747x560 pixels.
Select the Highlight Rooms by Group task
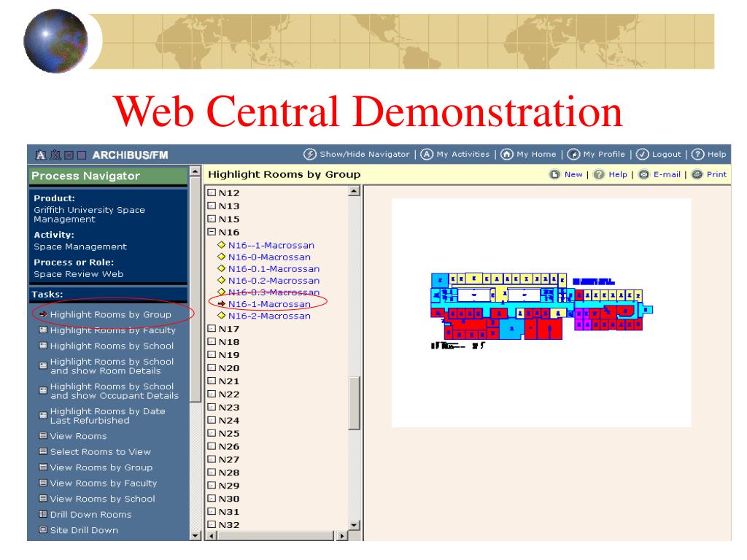point(111,314)
